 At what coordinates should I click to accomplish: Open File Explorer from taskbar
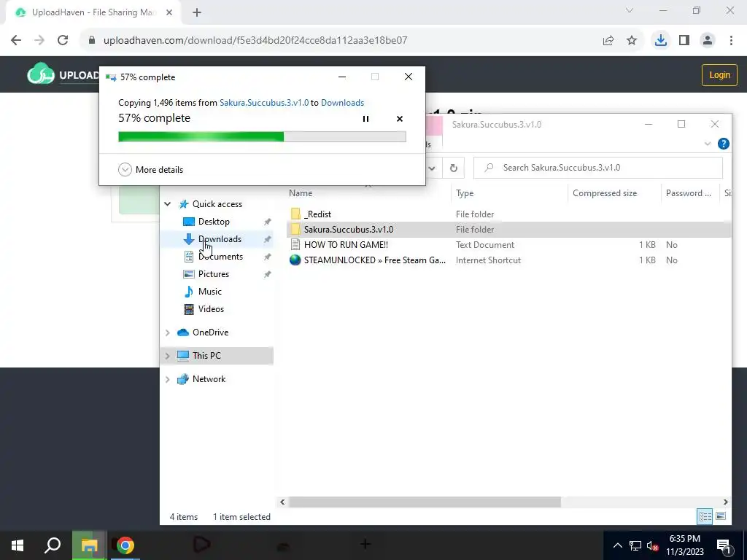(89, 545)
